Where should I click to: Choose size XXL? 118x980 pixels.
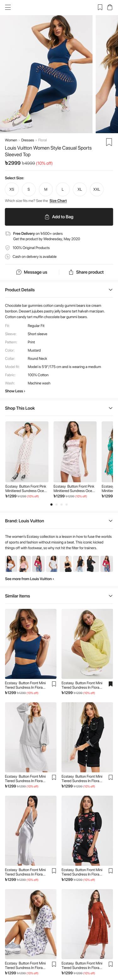pyautogui.click(x=97, y=189)
